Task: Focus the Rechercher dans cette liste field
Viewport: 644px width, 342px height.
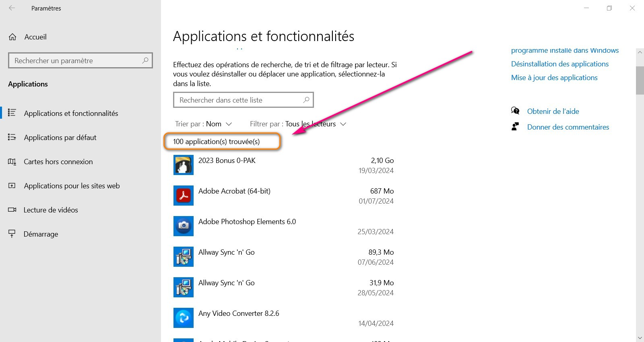Action: pos(243,100)
